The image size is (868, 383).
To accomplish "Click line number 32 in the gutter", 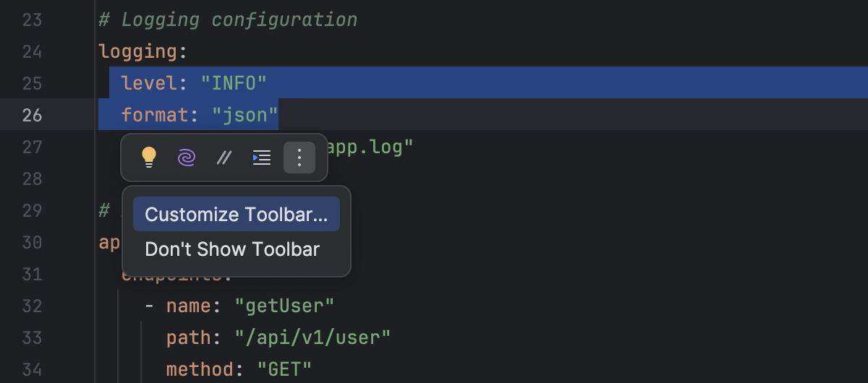I will point(32,306).
